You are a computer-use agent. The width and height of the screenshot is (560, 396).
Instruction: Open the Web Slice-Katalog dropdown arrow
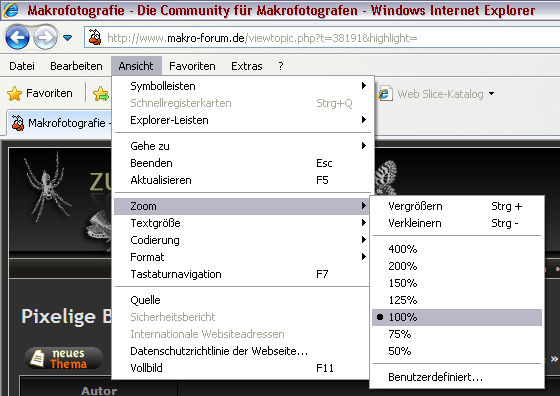point(491,94)
